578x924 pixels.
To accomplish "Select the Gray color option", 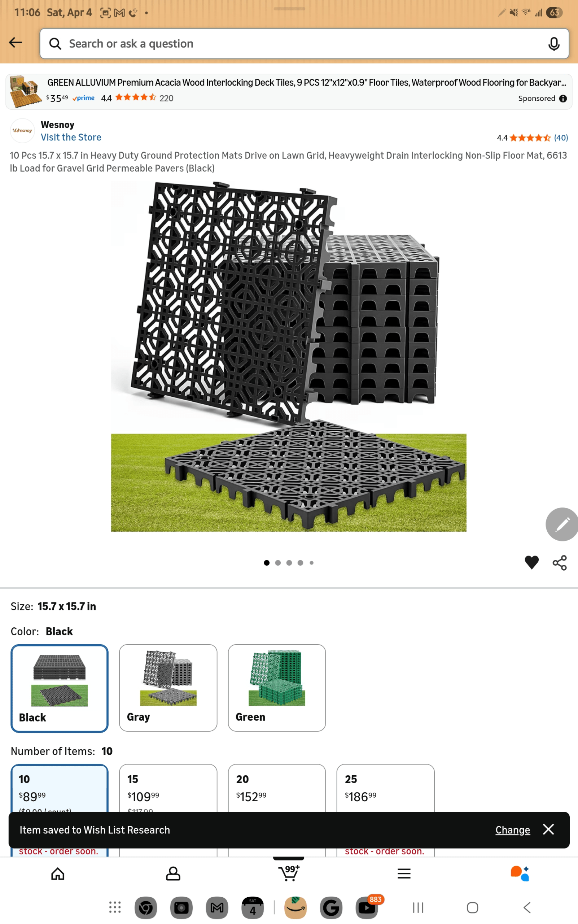I will 168,688.
